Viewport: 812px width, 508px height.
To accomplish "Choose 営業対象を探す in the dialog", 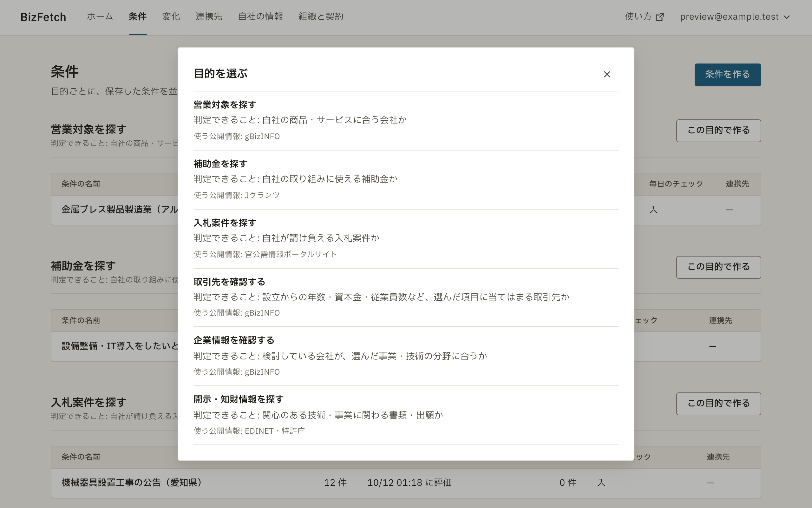I will click(x=406, y=120).
